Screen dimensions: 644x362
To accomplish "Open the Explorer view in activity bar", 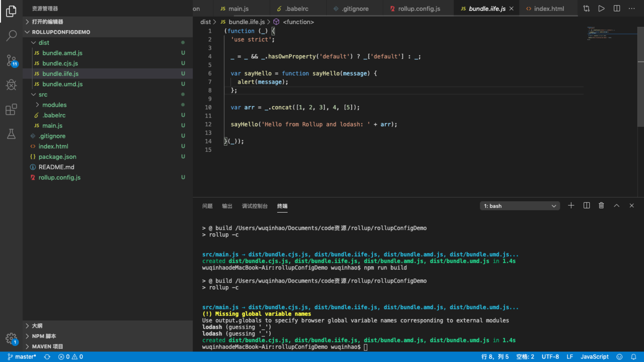I will coord(11,12).
